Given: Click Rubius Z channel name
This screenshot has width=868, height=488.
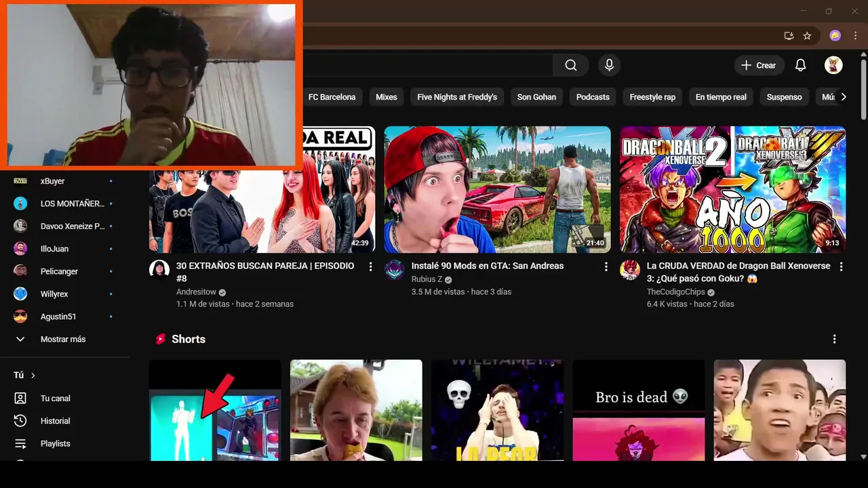Looking at the screenshot, I should coord(427,279).
